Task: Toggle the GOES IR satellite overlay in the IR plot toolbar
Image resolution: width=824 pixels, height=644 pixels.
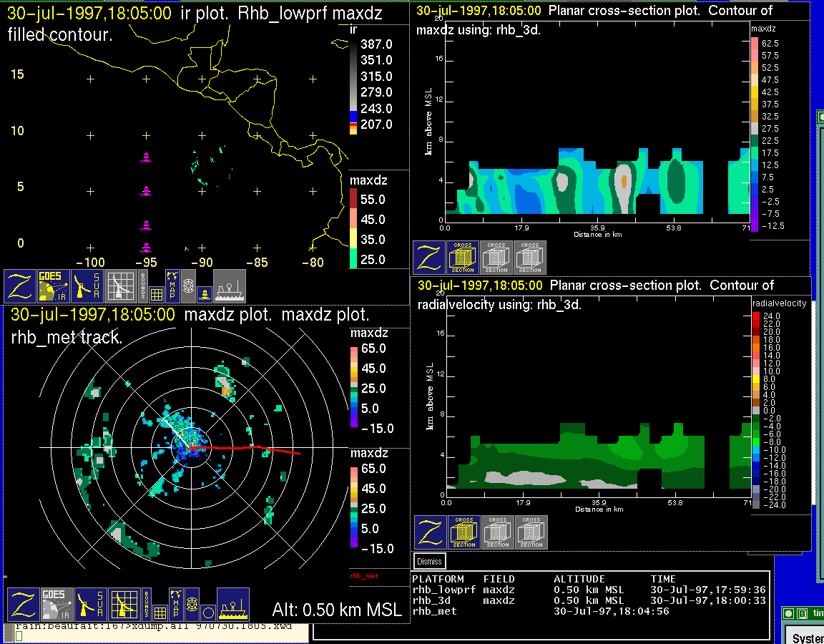Action: tap(54, 286)
